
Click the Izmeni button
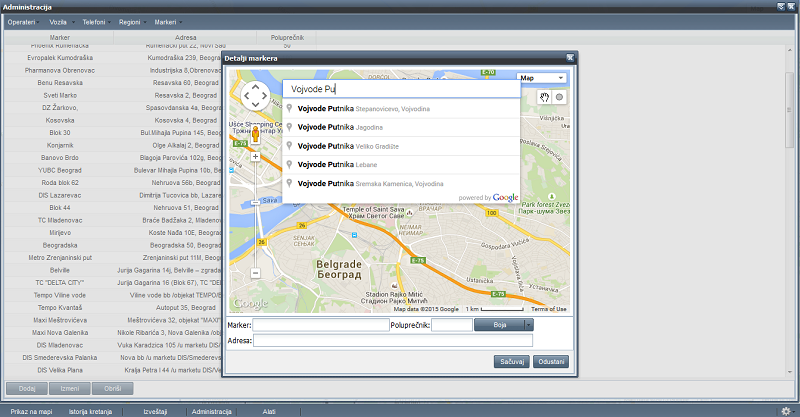(x=69, y=388)
